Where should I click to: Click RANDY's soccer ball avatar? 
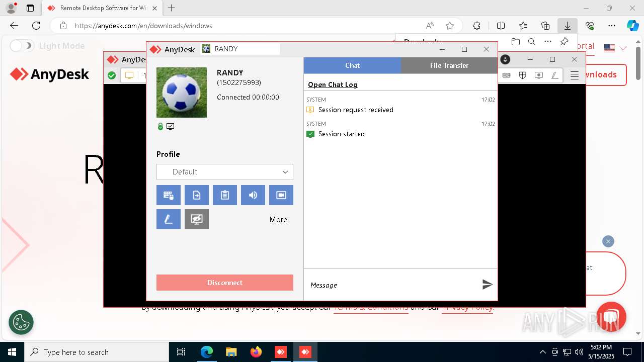(182, 93)
